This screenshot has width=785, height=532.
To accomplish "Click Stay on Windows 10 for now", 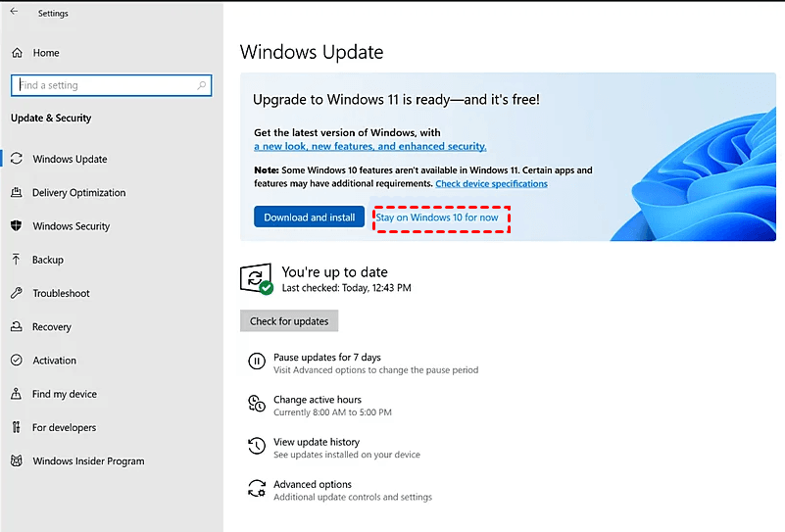I will click(437, 218).
